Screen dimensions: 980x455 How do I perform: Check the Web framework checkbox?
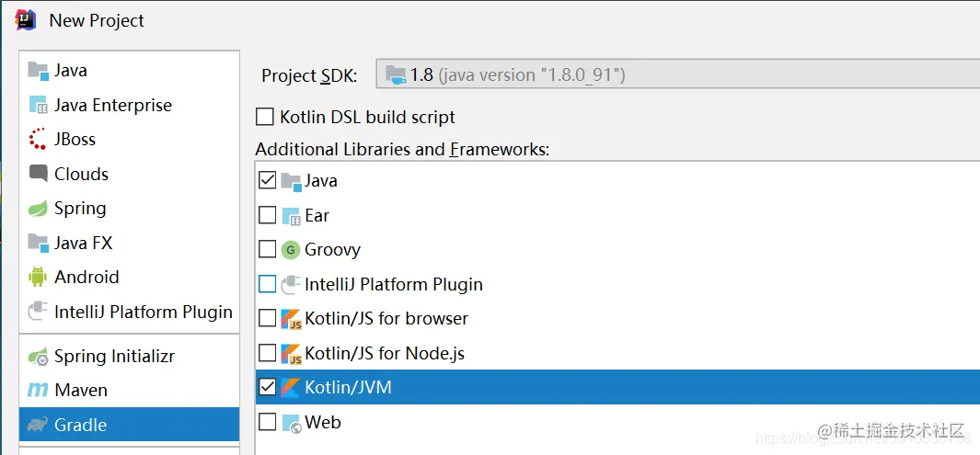click(267, 423)
